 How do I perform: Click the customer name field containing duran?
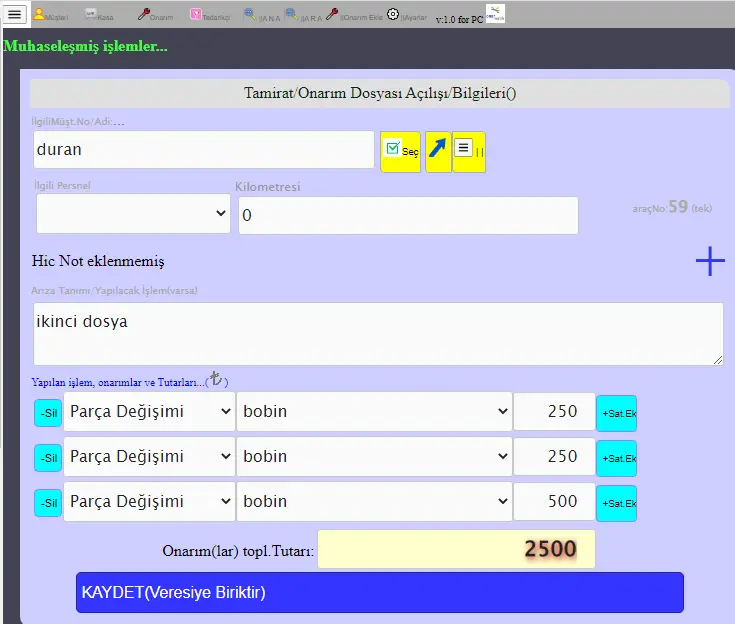tap(204, 150)
